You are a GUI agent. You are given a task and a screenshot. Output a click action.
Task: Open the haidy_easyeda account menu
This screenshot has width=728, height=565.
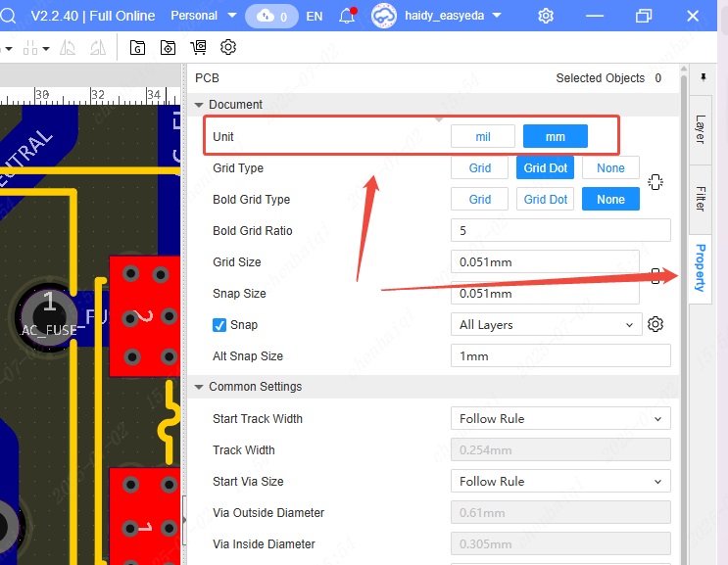[x=451, y=16]
